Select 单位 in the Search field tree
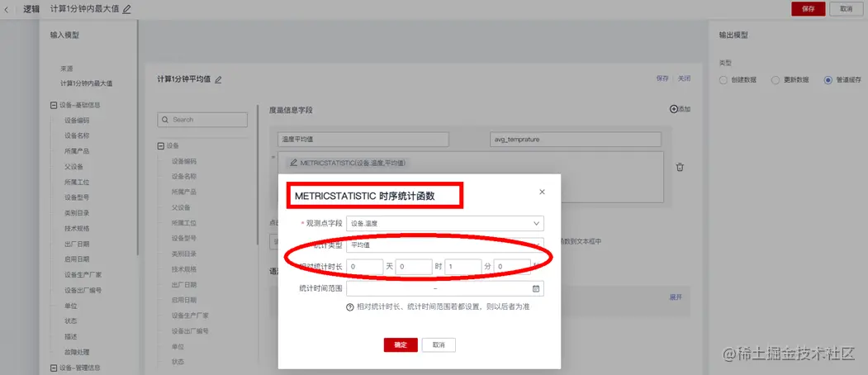This screenshot has height=375, width=868. pos(178,346)
